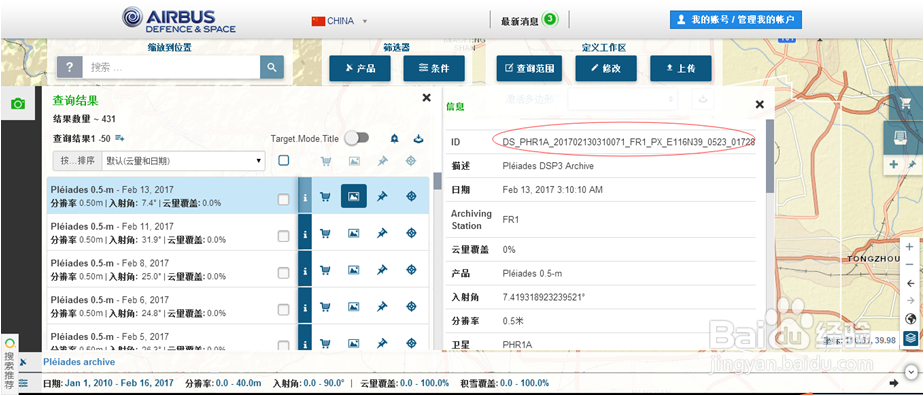
Task: Open the CHINA country dropdown
Action: pos(339,21)
